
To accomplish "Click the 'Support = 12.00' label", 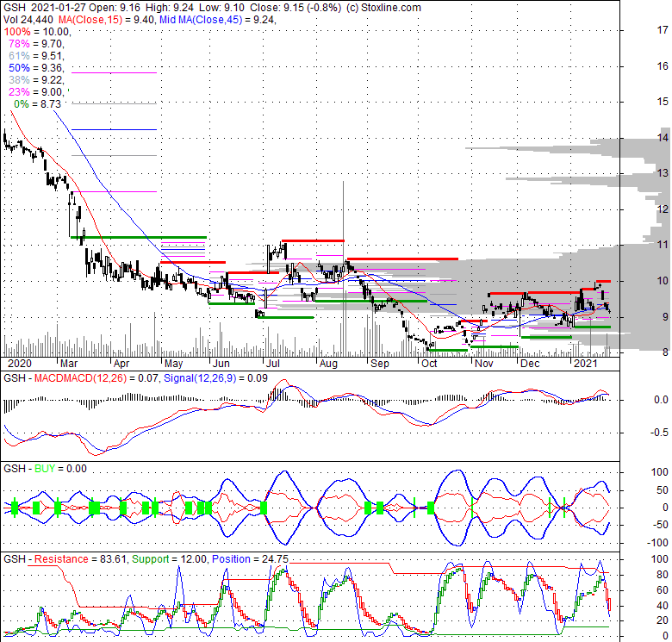I will pyautogui.click(x=170, y=559).
